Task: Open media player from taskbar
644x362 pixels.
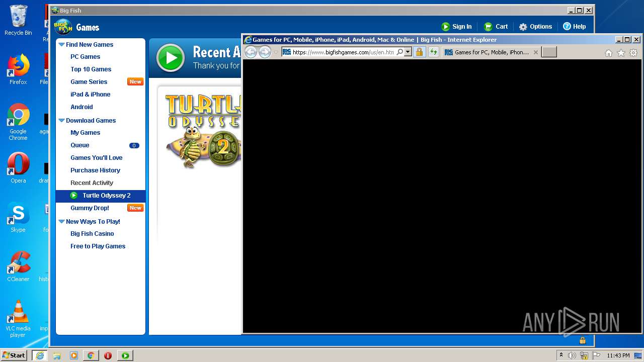Action: pos(74,355)
